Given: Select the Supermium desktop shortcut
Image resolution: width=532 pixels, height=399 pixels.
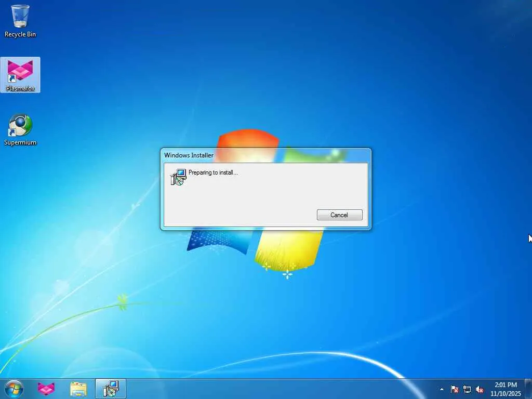Looking at the screenshot, I should (x=20, y=129).
